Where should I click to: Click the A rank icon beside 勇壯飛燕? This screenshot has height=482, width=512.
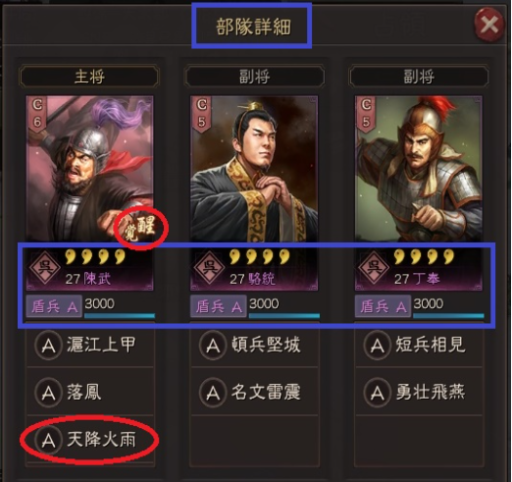[x=377, y=393]
